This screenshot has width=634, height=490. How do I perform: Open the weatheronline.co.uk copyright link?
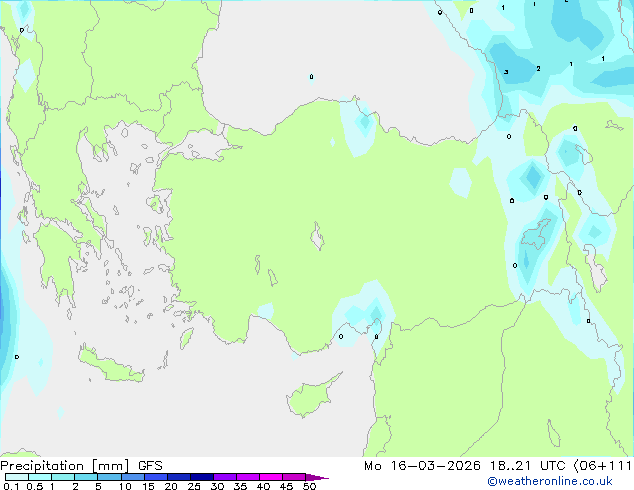click(x=550, y=481)
